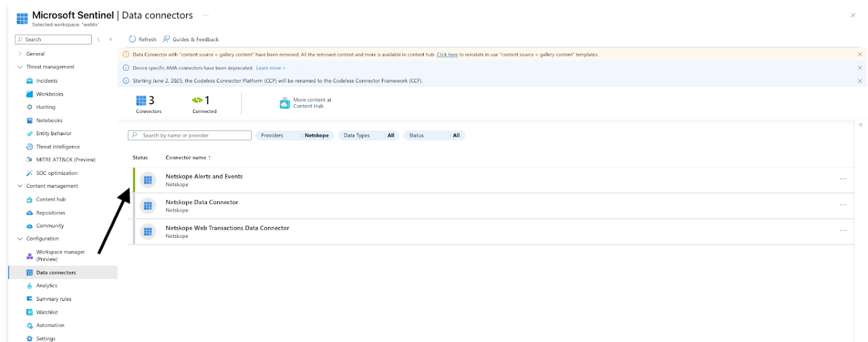The height and width of the screenshot is (342, 868).
Task: Open more options for Netskope Web Transactions connector
Action: click(843, 231)
